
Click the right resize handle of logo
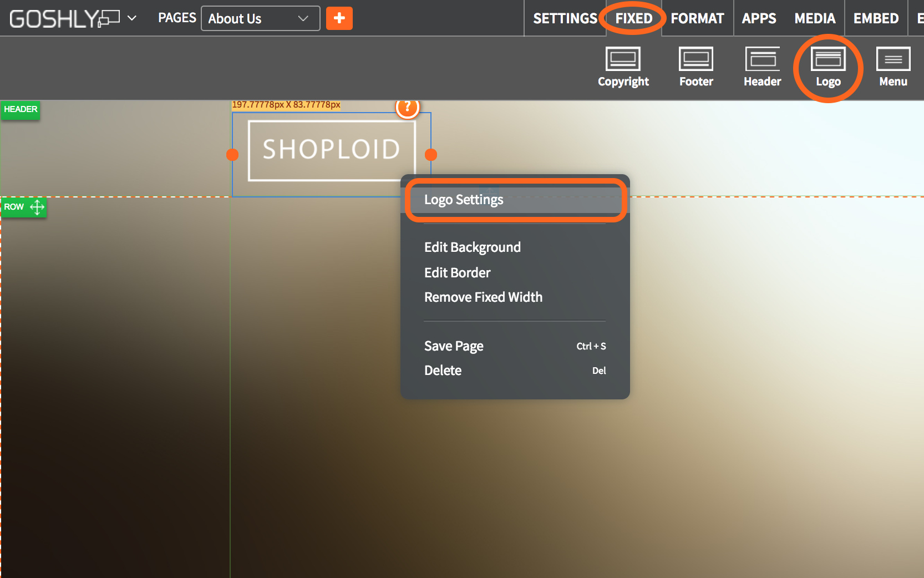click(x=431, y=155)
